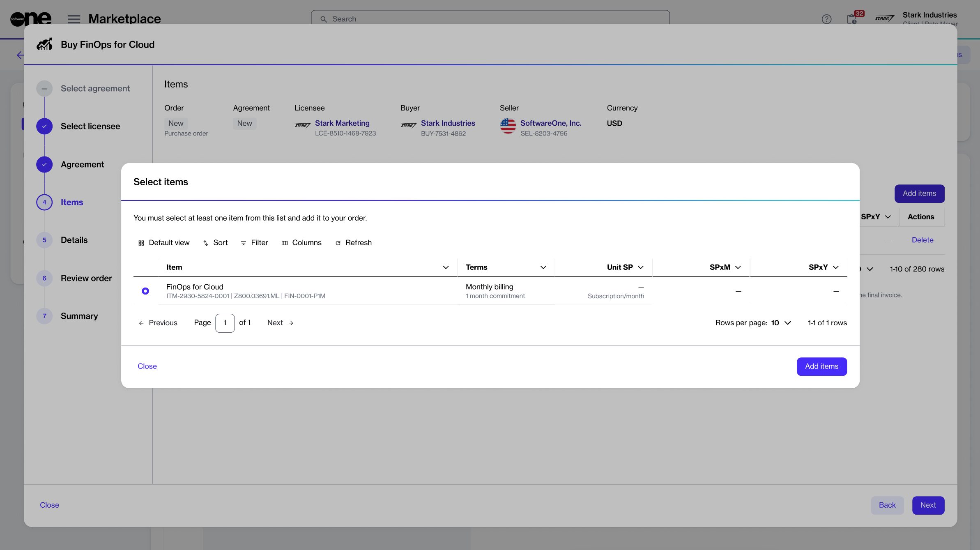Click the Refresh icon in the toolbar
Image resolution: width=980 pixels, height=550 pixels.
click(x=338, y=243)
